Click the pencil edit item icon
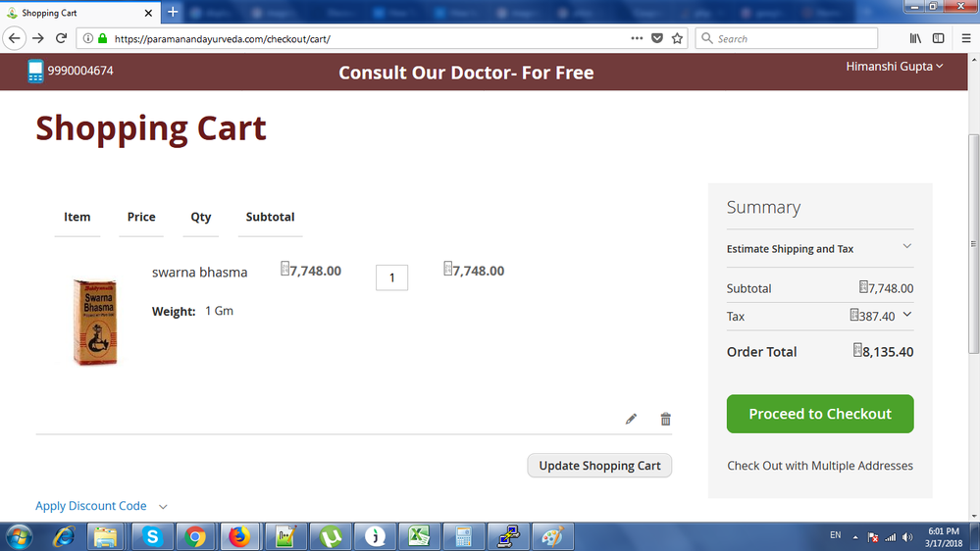 tap(631, 419)
